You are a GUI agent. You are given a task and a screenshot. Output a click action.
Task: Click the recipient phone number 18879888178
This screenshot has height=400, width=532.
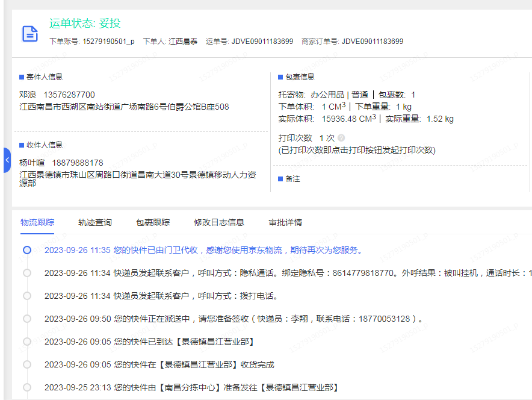(78, 163)
